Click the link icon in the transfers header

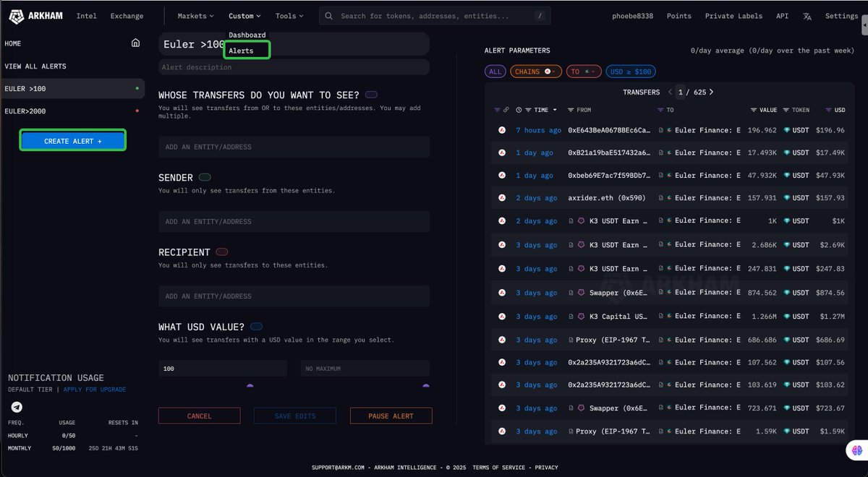click(x=506, y=110)
